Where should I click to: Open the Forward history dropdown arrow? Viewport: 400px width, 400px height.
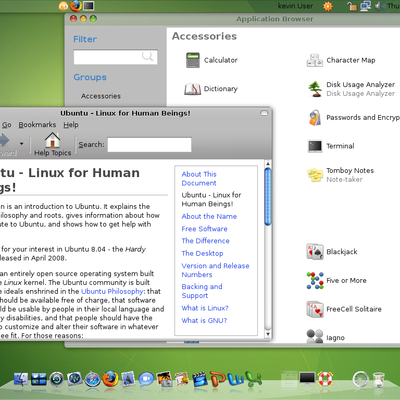21,144
